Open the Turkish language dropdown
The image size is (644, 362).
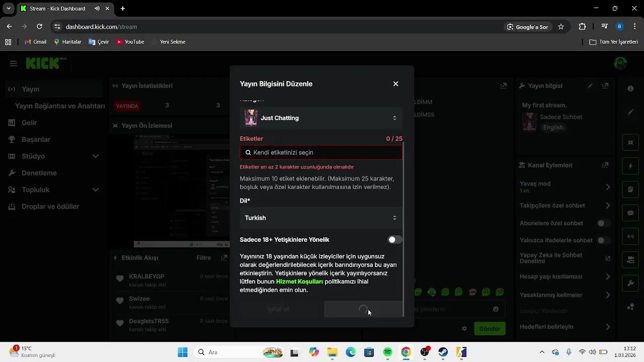click(321, 218)
